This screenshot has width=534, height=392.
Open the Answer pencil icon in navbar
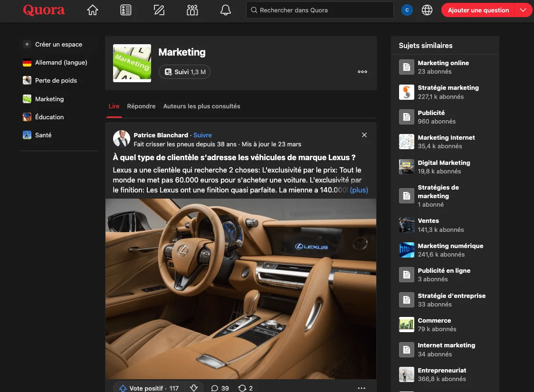[x=159, y=10]
